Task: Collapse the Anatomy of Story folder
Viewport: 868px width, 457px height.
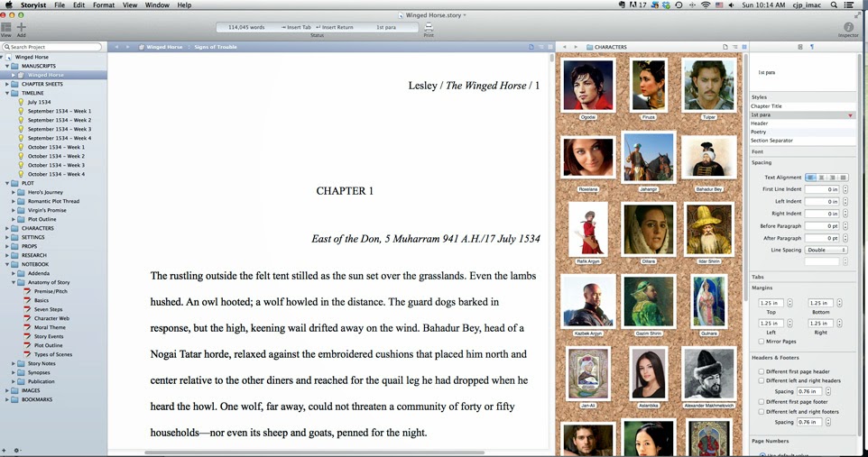Action: [14, 282]
